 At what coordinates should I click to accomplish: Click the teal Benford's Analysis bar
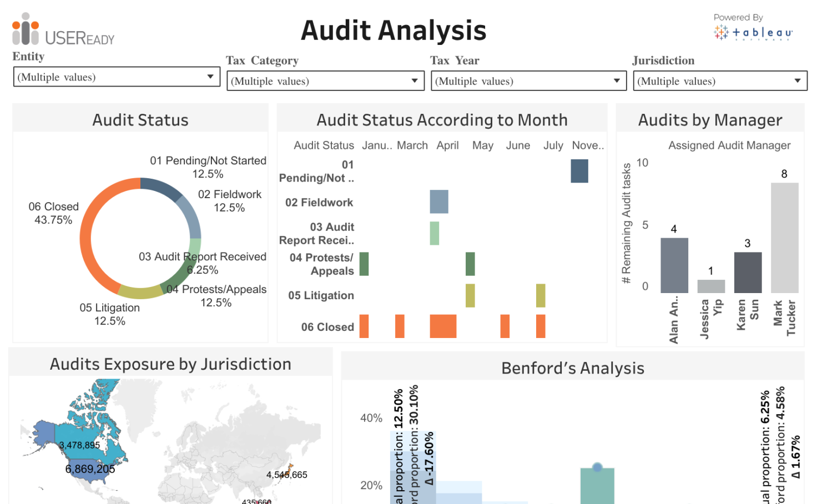point(597,487)
